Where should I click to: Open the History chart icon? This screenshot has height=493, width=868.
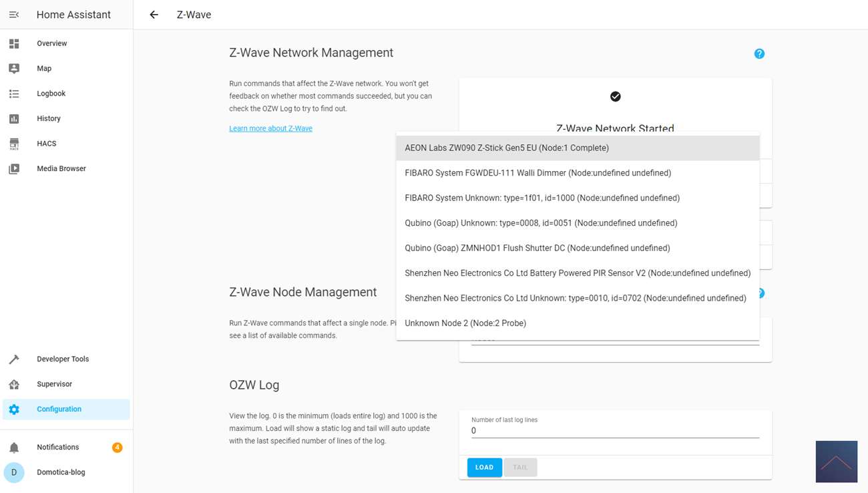[x=14, y=118]
